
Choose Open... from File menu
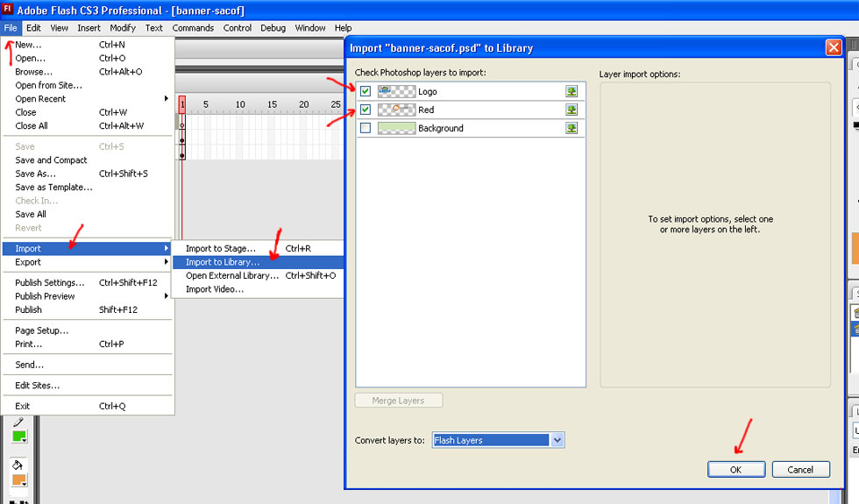[88, 58]
